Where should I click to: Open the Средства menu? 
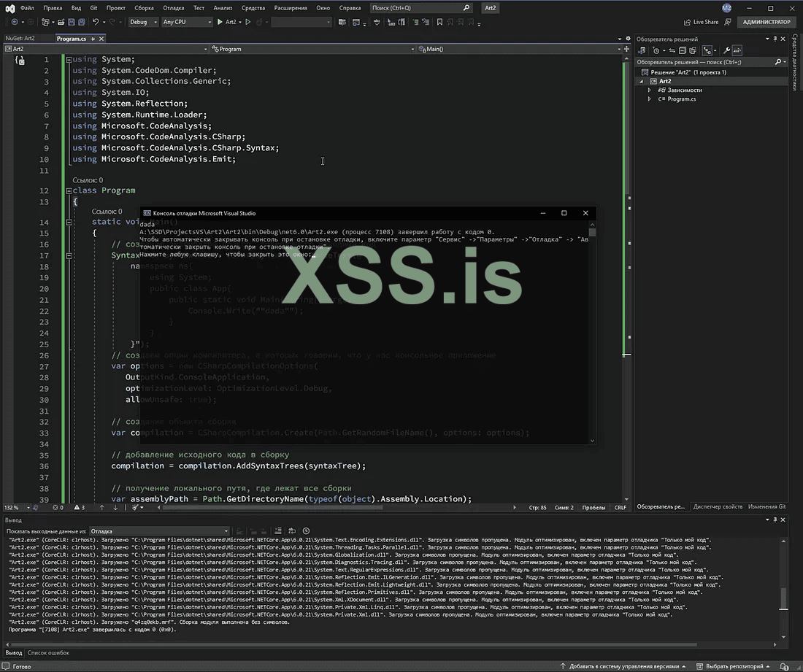pyautogui.click(x=253, y=8)
